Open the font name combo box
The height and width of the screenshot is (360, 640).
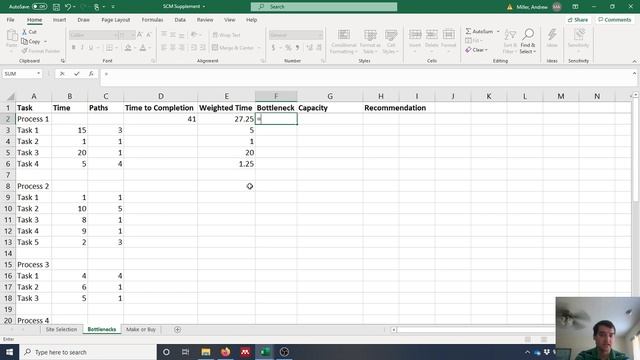93,35
